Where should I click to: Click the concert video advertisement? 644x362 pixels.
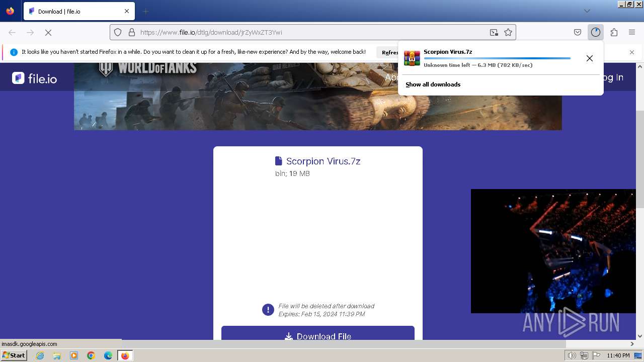553,251
